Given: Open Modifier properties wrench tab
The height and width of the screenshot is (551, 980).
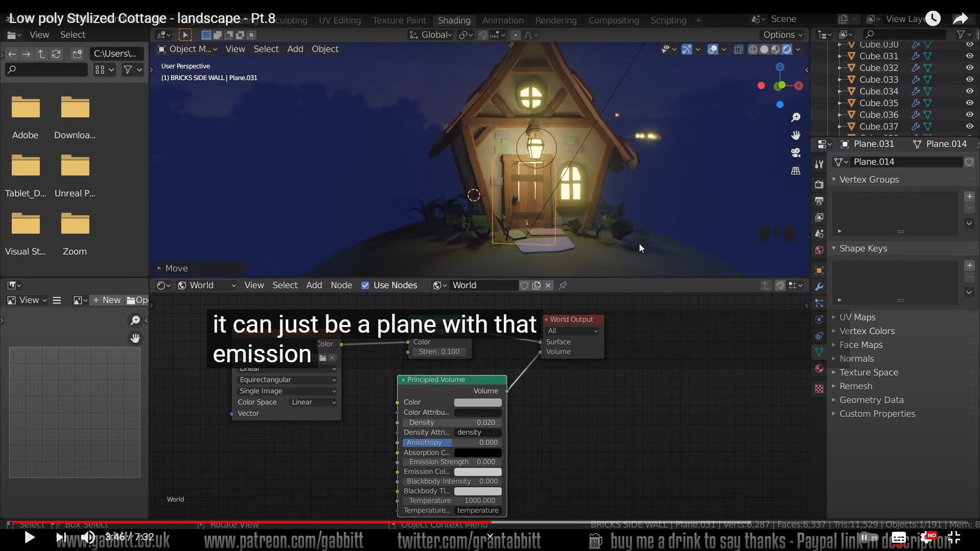Looking at the screenshot, I should coord(819,287).
